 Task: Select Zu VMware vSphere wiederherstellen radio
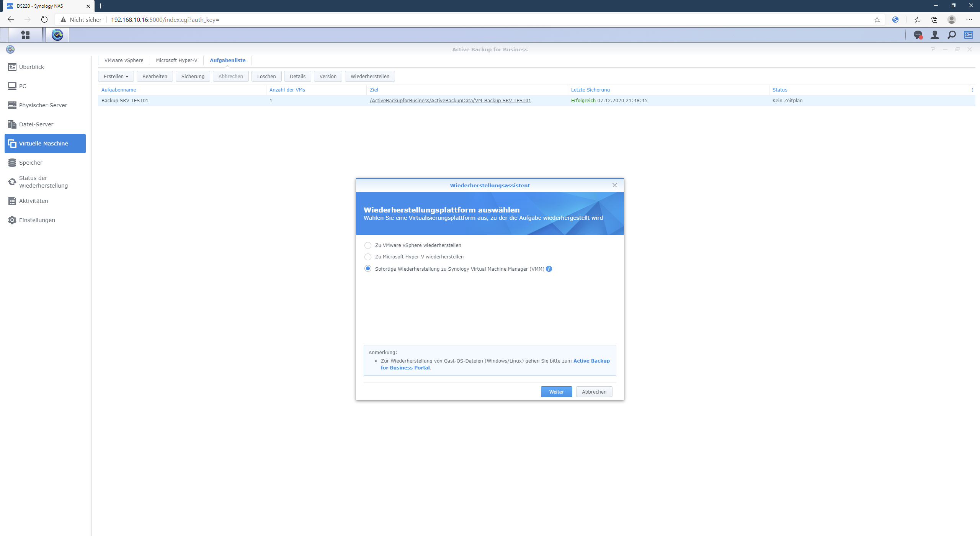(368, 245)
